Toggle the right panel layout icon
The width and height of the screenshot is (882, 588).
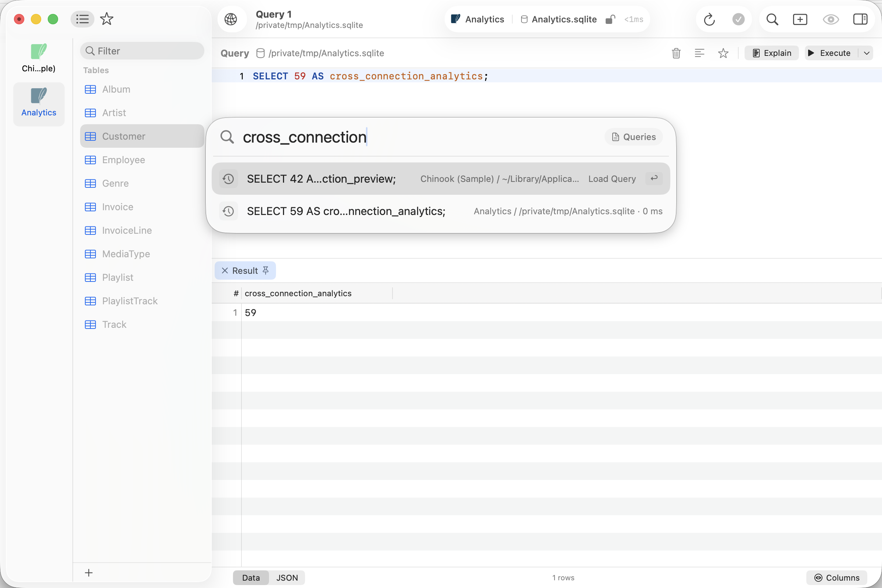coord(860,19)
